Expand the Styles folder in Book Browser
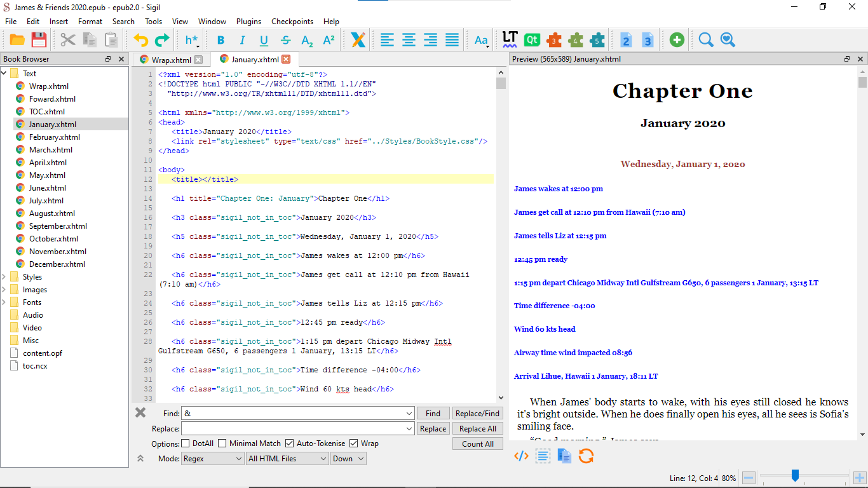The width and height of the screenshot is (868, 488). 4,277
